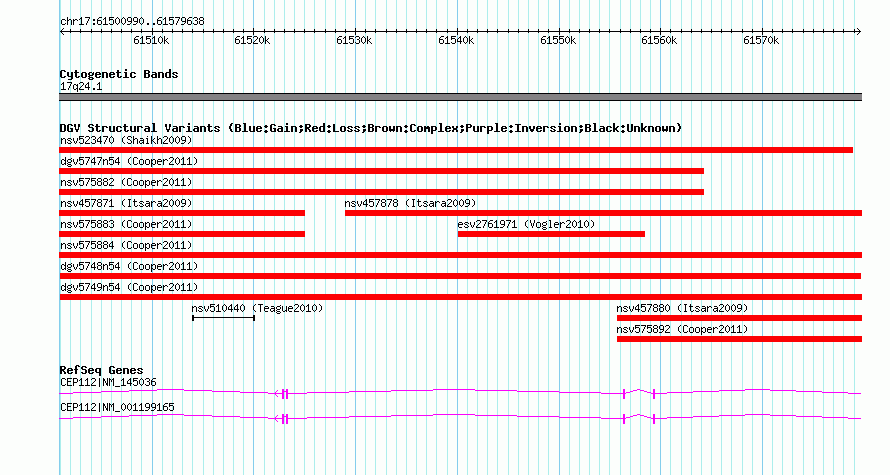Click the red bar under dgv5748n54

point(460,276)
